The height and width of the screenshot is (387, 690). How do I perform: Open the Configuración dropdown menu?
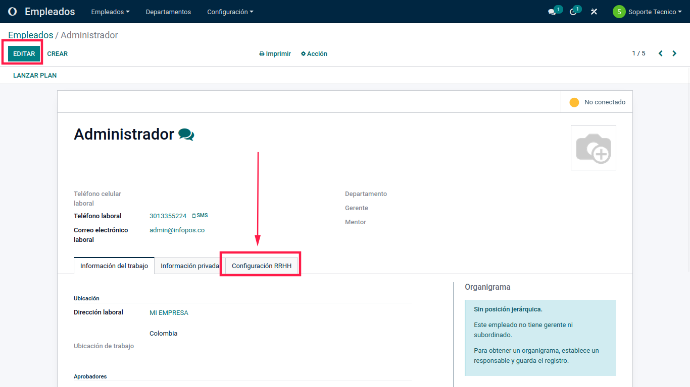(230, 12)
